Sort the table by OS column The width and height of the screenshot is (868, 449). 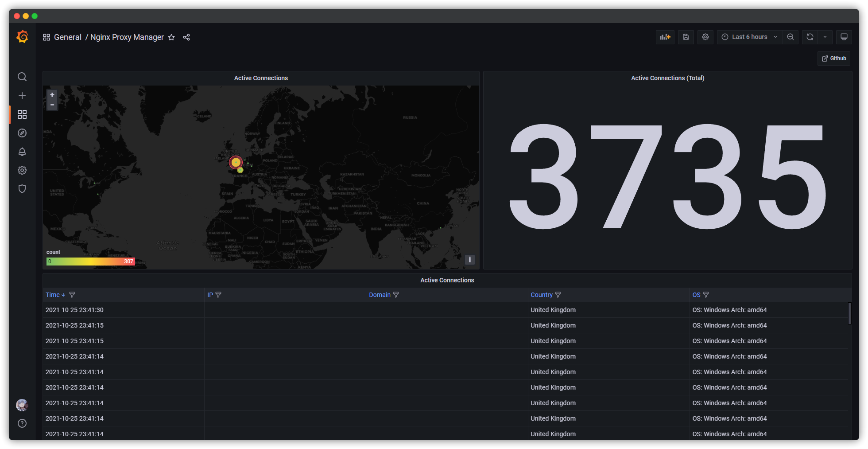click(x=697, y=295)
